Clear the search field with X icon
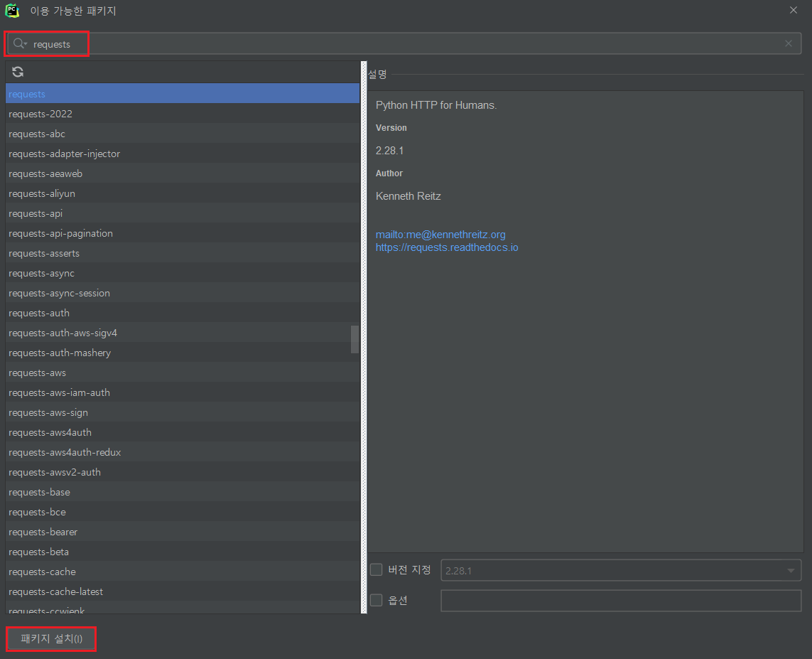Screen dimensions: 812x659 tap(788, 44)
